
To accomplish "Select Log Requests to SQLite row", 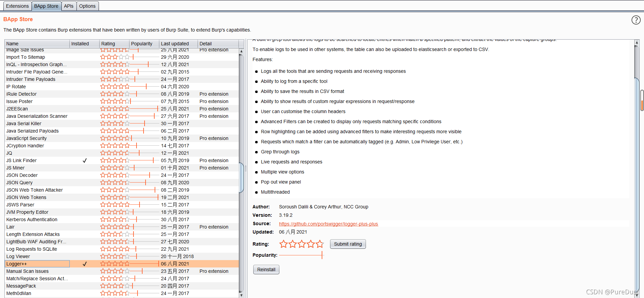I will [122, 249].
